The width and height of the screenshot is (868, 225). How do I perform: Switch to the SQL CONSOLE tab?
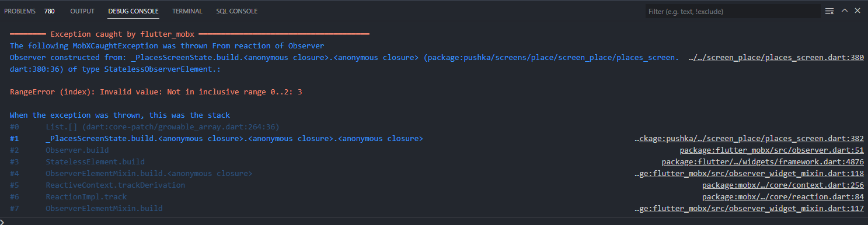236,11
